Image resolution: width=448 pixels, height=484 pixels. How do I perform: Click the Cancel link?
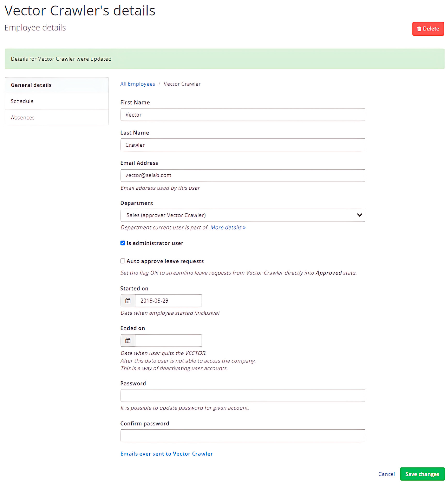pos(386,474)
